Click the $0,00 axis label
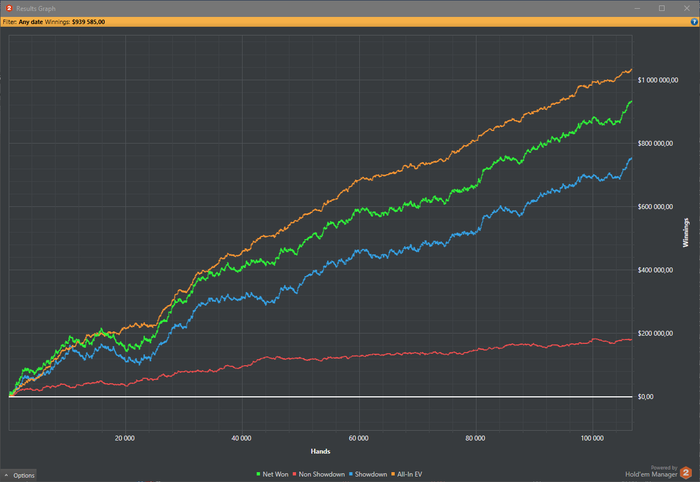This screenshot has width=700, height=482. click(x=646, y=397)
